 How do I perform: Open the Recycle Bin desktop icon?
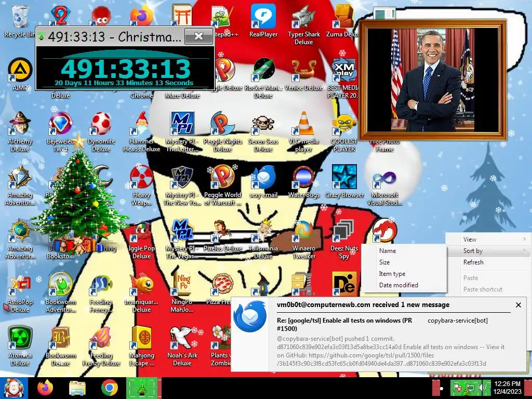[x=20, y=21]
